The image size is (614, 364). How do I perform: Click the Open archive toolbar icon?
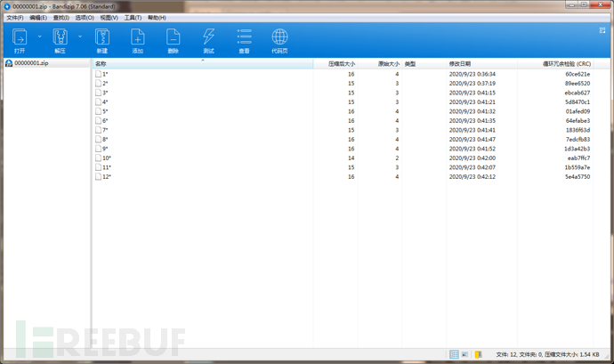[20, 37]
